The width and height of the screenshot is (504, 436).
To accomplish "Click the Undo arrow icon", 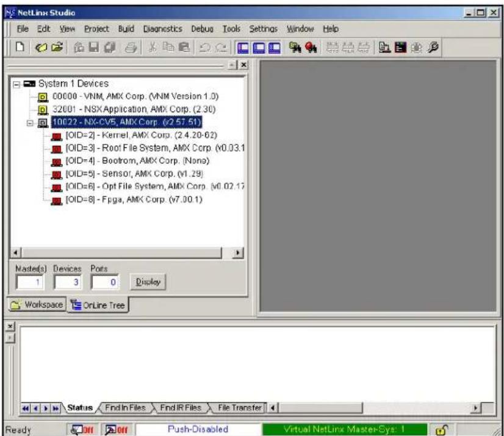I will pyautogui.click(x=205, y=48).
